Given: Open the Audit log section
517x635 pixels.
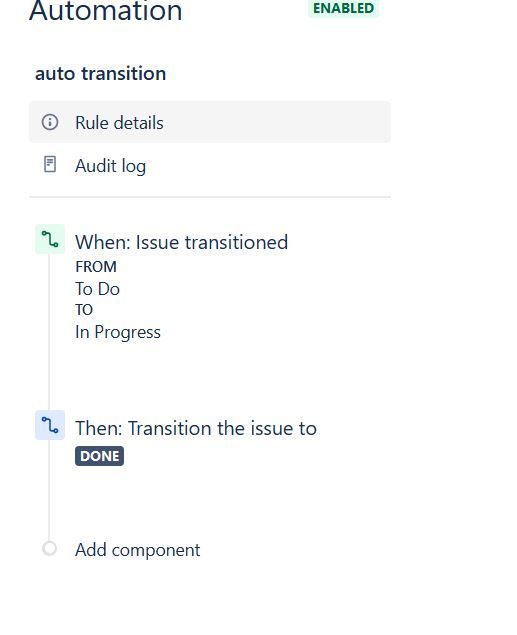Looking at the screenshot, I should click(x=210, y=165).
